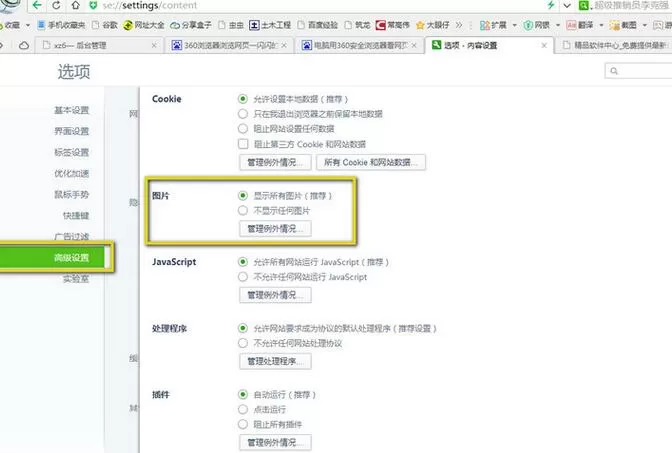Expand the address bar history dropdown chevron
Screen dimensions: 672x453
coord(567,6)
